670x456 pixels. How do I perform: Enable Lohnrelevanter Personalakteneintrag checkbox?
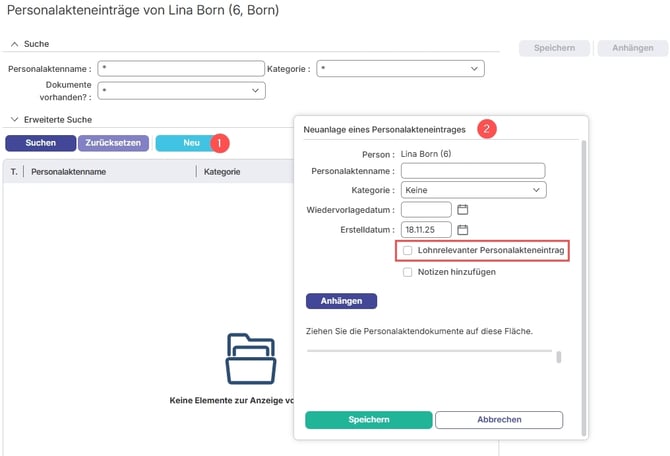[408, 250]
